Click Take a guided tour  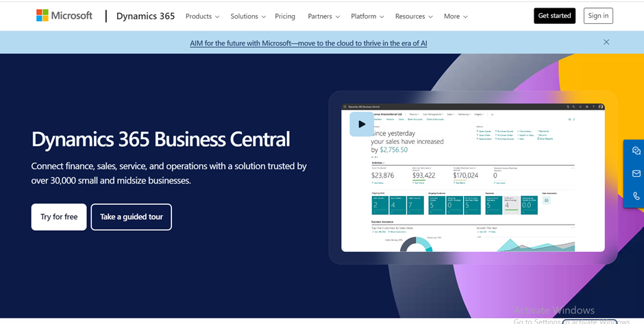132,217
